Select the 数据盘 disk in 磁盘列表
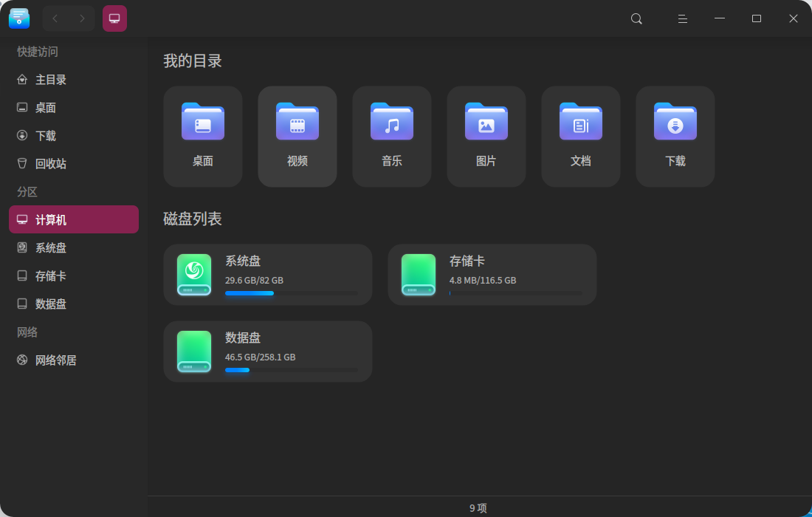 point(268,352)
